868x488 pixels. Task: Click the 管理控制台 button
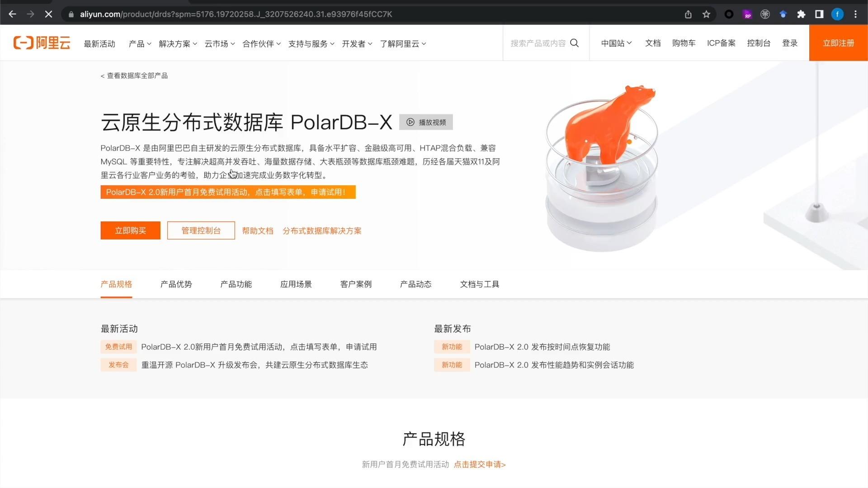coord(201,230)
